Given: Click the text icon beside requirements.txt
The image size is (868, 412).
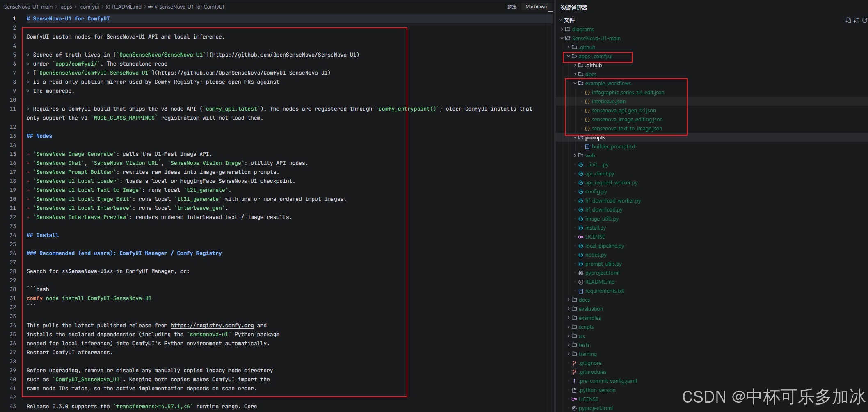Looking at the screenshot, I should coord(581,291).
